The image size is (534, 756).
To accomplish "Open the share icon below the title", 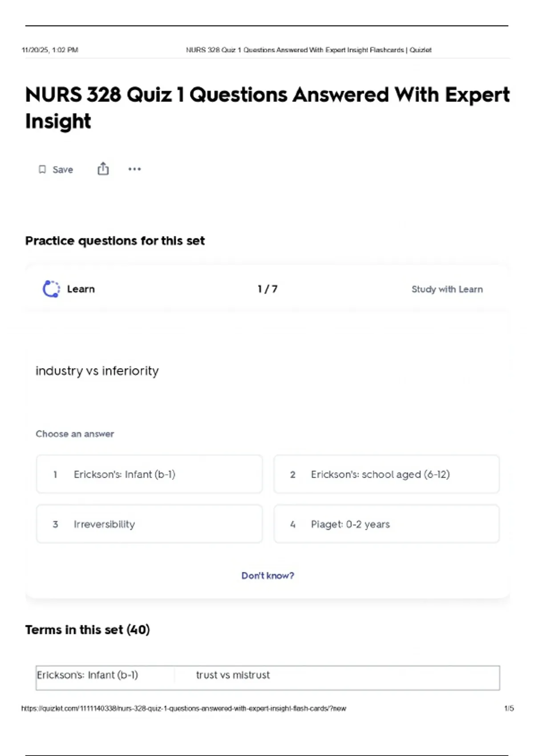I will [x=103, y=169].
